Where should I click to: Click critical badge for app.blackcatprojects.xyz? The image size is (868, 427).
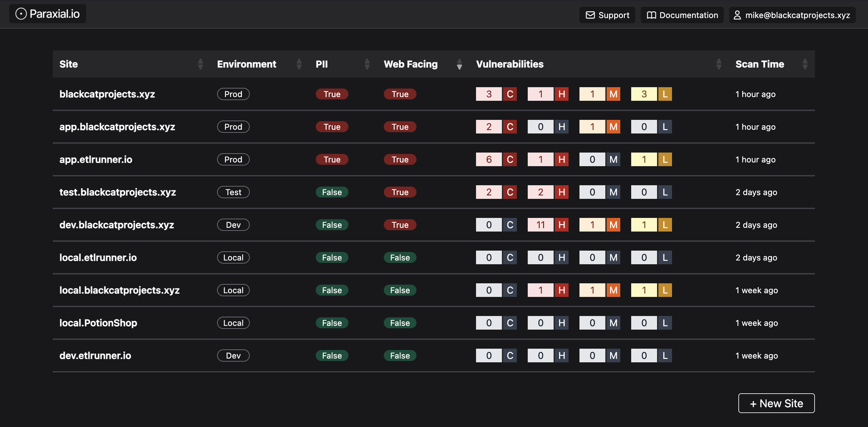[496, 127]
